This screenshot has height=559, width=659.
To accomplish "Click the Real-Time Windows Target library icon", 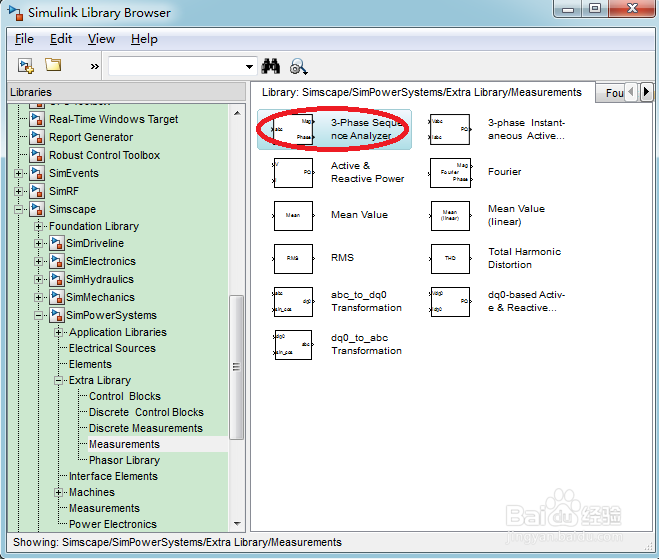I will click(37, 119).
